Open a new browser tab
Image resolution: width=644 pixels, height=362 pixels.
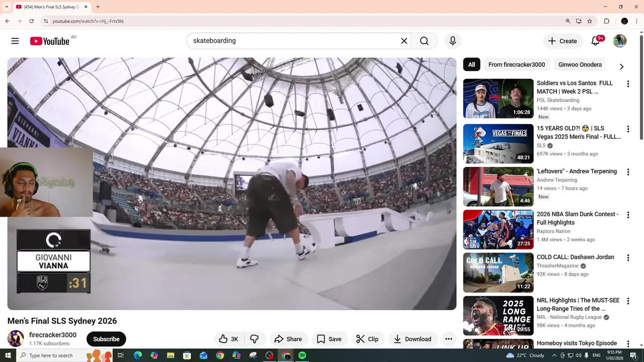coord(98,7)
